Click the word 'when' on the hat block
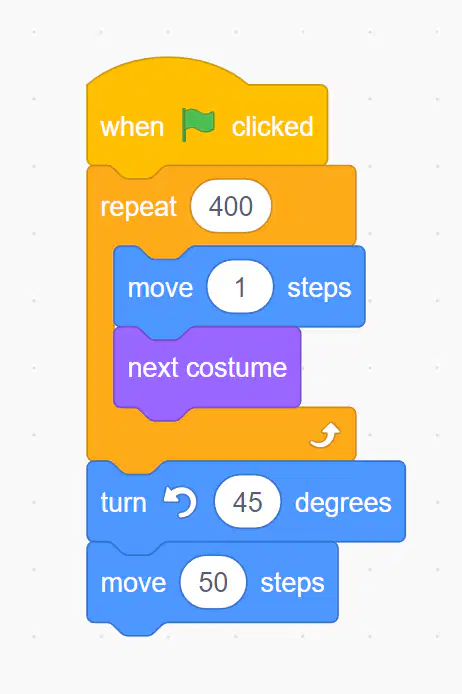Image resolution: width=462 pixels, height=694 pixels. (132, 127)
